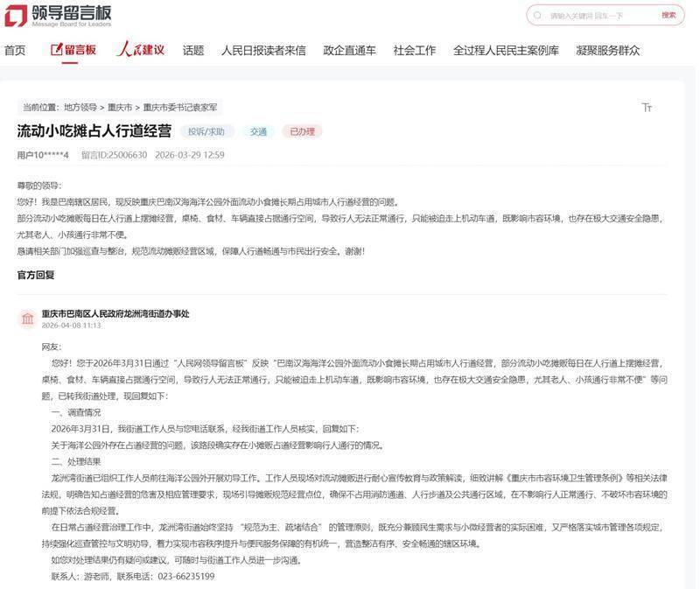Open 政企直通车 navigation item

349,50
